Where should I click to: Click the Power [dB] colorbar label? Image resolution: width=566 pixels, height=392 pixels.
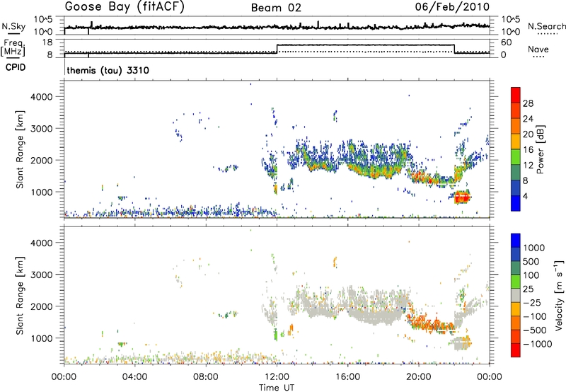pos(540,149)
